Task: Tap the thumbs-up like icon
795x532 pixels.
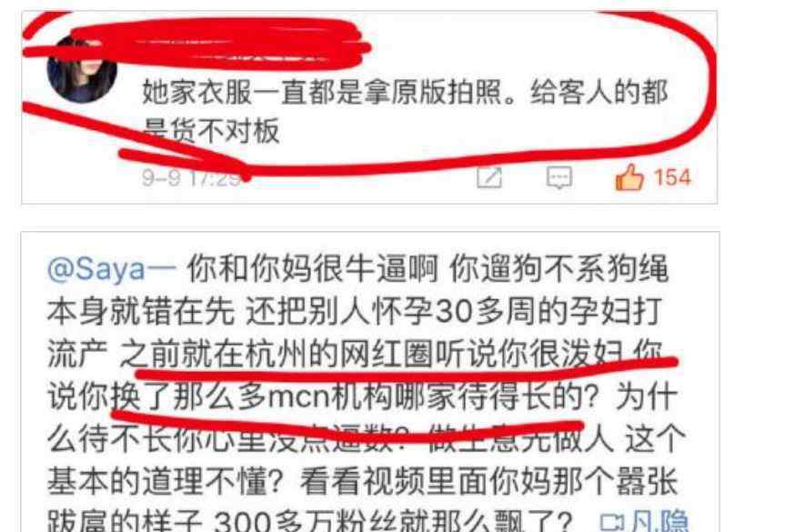Action: 629,177
